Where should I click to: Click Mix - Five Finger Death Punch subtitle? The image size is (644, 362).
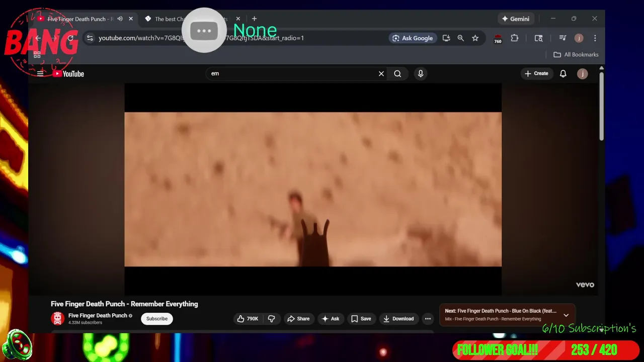[493, 319]
